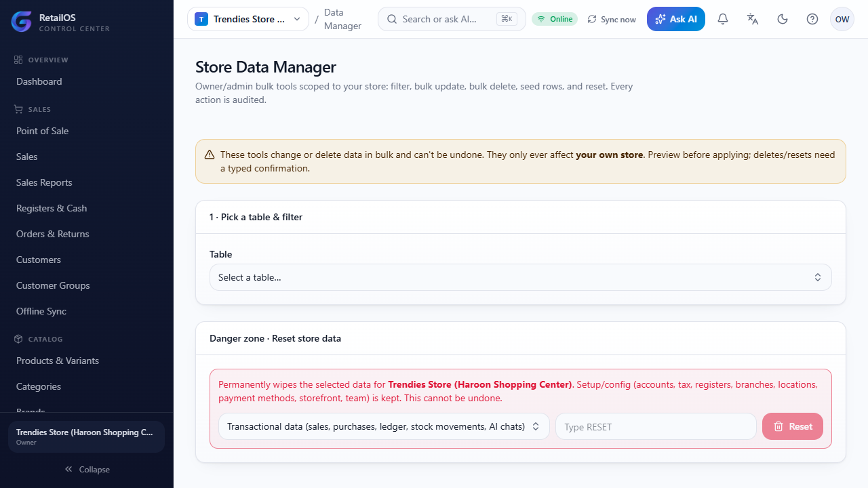Click the search magnifier icon

392,19
